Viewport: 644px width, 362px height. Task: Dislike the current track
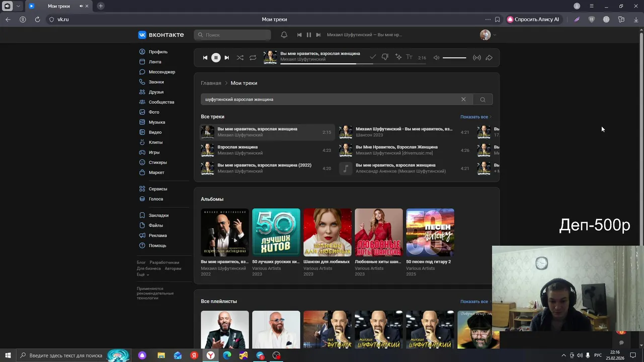point(385,57)
